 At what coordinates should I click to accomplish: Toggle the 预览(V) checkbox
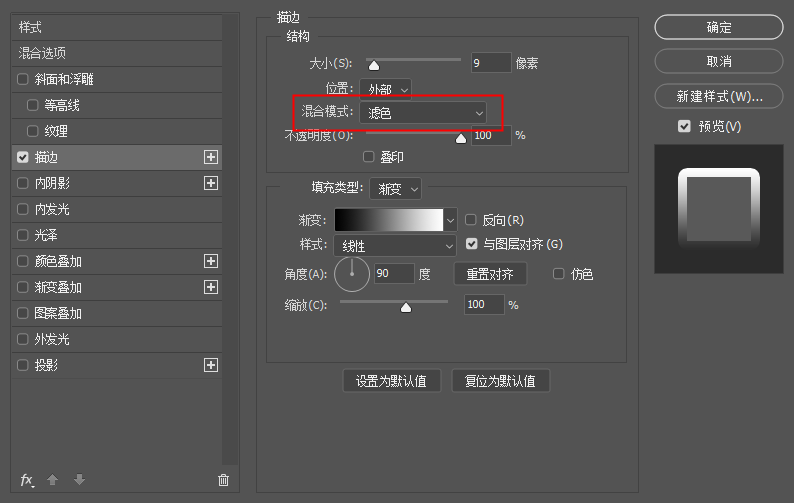click(684, 126)
